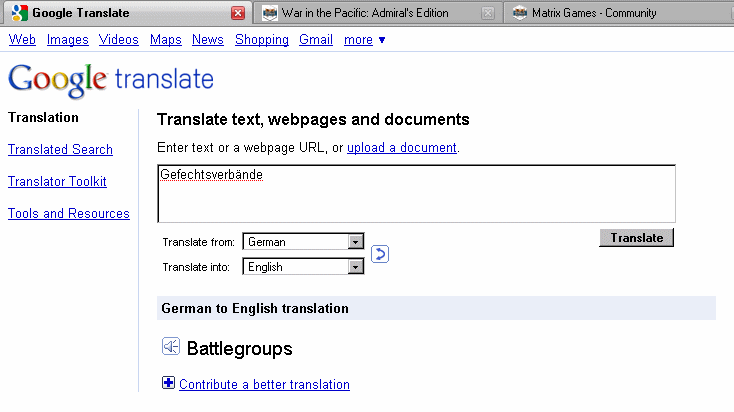Open Translated Search in sidebar
The height and width of the screenshot is (412, 734).
pyautogui.click(x=60, y=149)
